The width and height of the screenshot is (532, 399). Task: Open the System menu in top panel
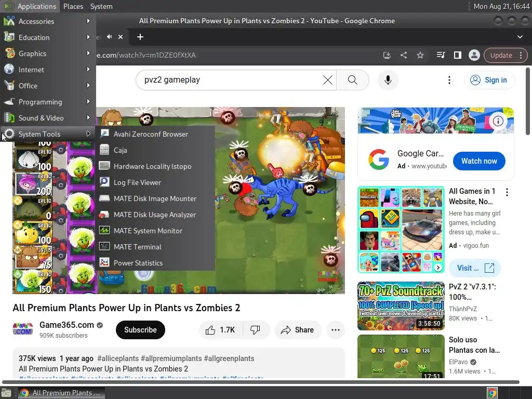(101, 6)
